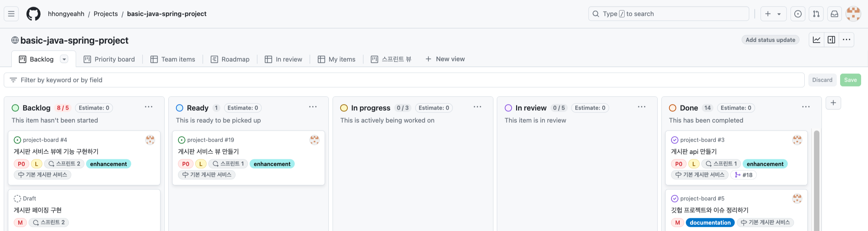Open issue 게시판 서비스 뷰 만들기

coord(208,151)
